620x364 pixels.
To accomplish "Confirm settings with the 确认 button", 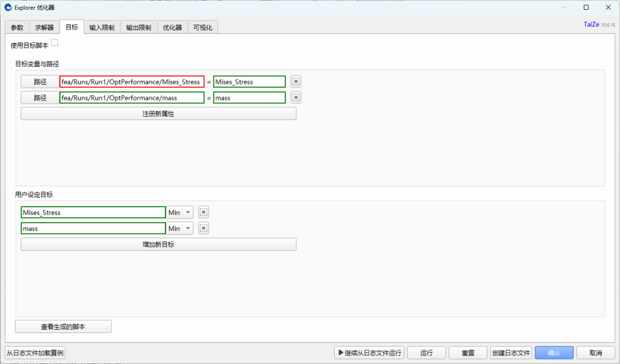I will tap(553, 353).
